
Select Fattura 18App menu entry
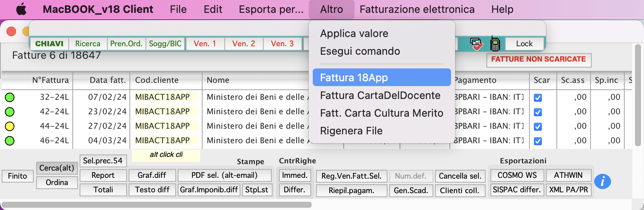click(381, 77)
